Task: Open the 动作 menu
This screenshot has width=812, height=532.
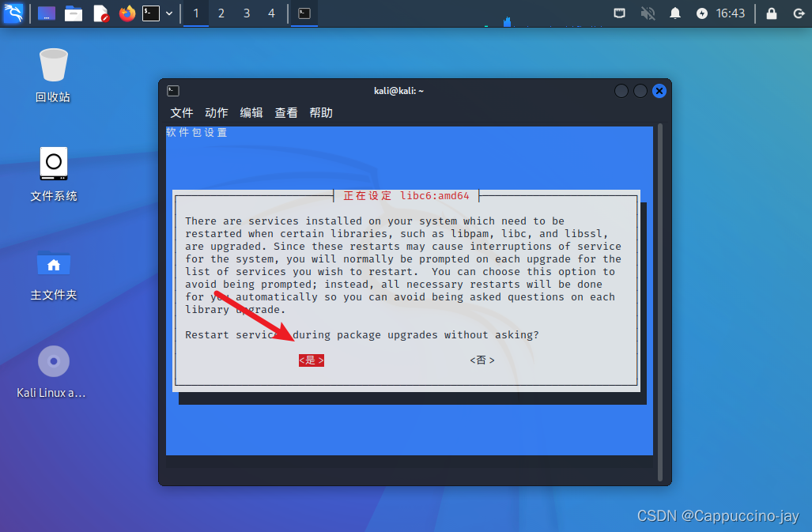Action: point(217,113)
